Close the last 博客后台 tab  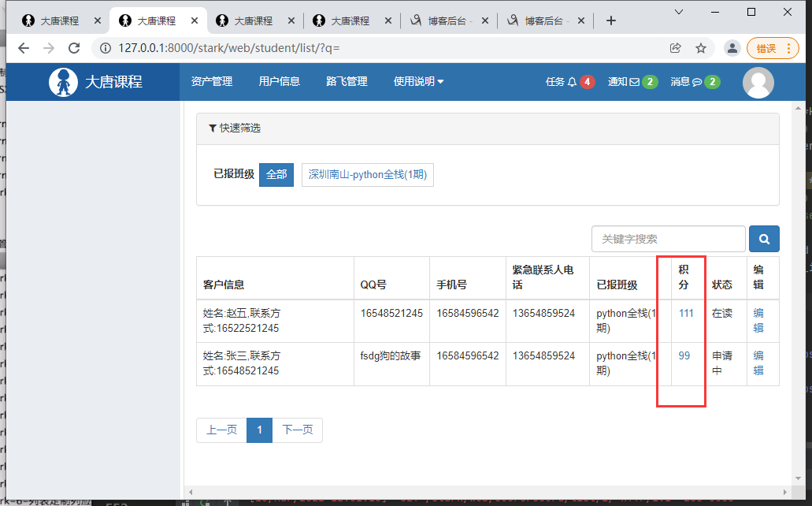point(581,20)
